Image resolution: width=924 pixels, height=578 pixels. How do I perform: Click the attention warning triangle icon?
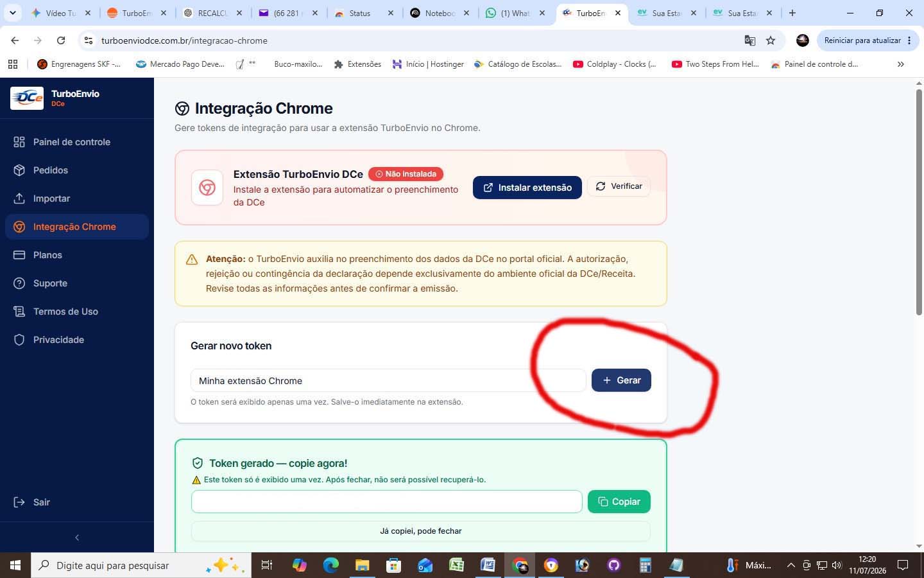(x=192, y=259)
